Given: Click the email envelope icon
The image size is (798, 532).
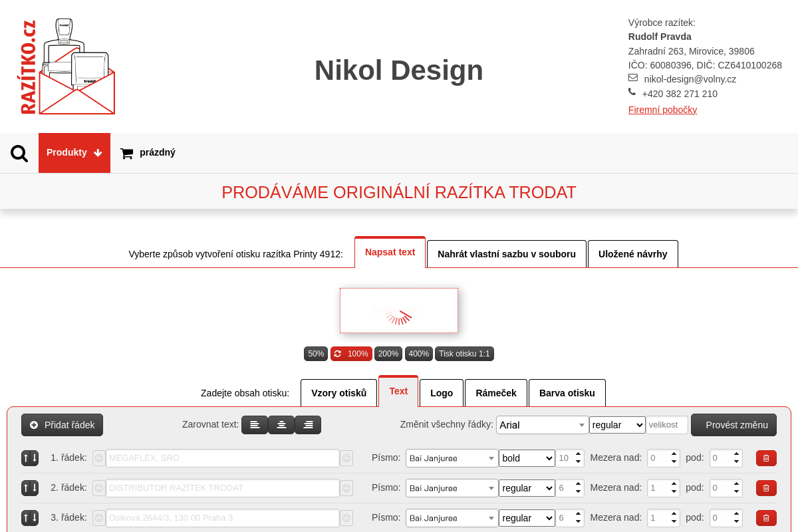Looking at the screenshot, I should (632, 77).
